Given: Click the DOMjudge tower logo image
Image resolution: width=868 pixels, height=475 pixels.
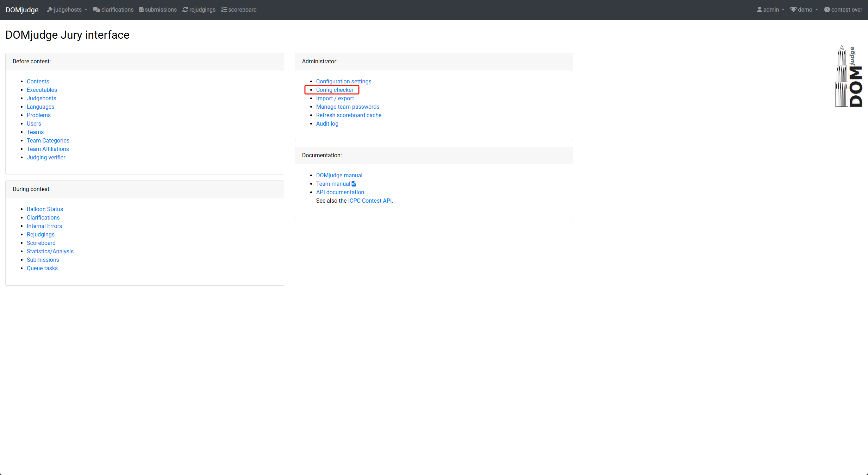Looking at the screenshot, I should (x=849, y=76).
